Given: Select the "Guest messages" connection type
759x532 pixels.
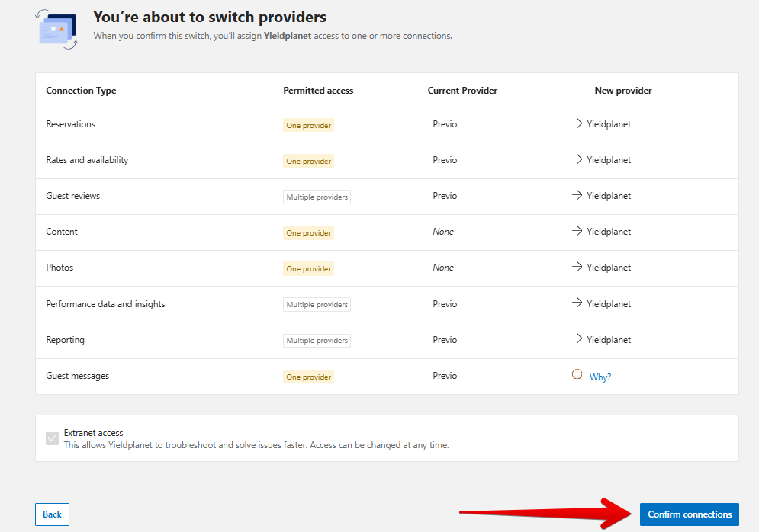Looking at the screenshot, I should [78, 376].
